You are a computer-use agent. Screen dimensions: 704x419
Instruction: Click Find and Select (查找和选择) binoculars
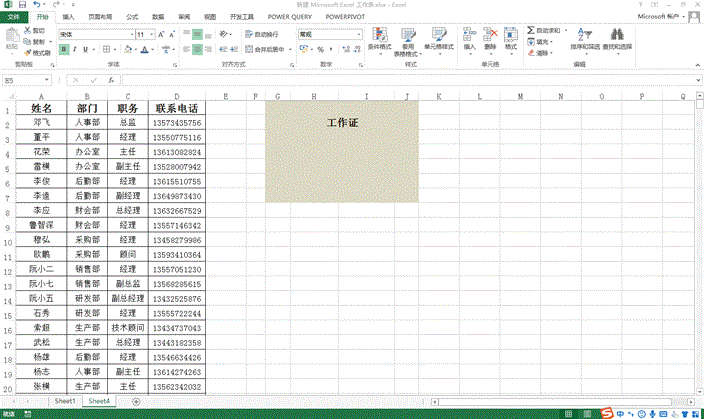click(x=616, y=40)
